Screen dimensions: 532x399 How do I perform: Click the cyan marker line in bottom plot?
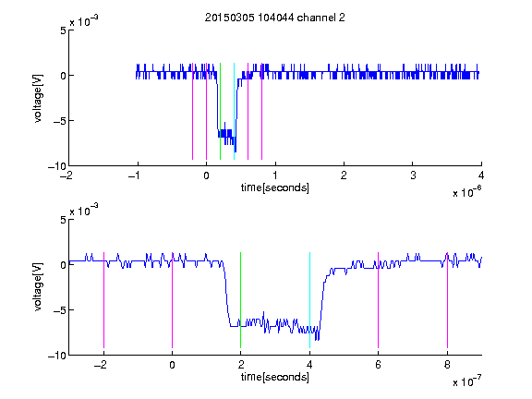tap(309, 300)
